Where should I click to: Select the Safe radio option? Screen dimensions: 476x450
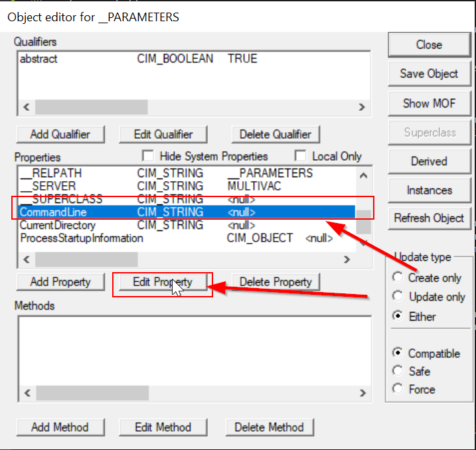tap(398, 371)
